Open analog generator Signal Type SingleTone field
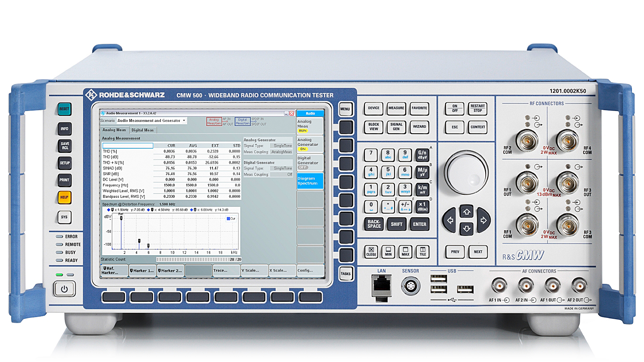Viewport: 644px width, 362px height. pos(281,146)
